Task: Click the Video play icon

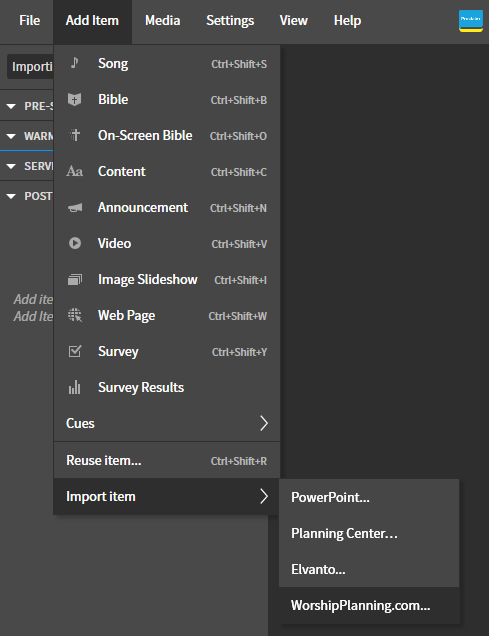Action: click(75, 243)
